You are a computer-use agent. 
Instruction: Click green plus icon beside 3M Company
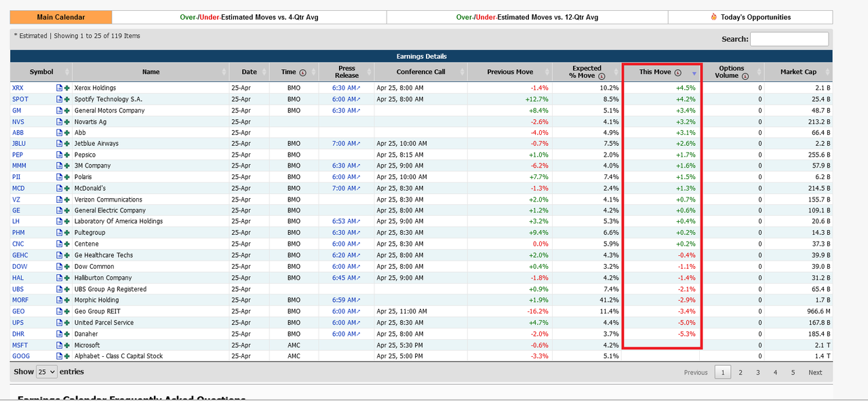click(67, 166)
